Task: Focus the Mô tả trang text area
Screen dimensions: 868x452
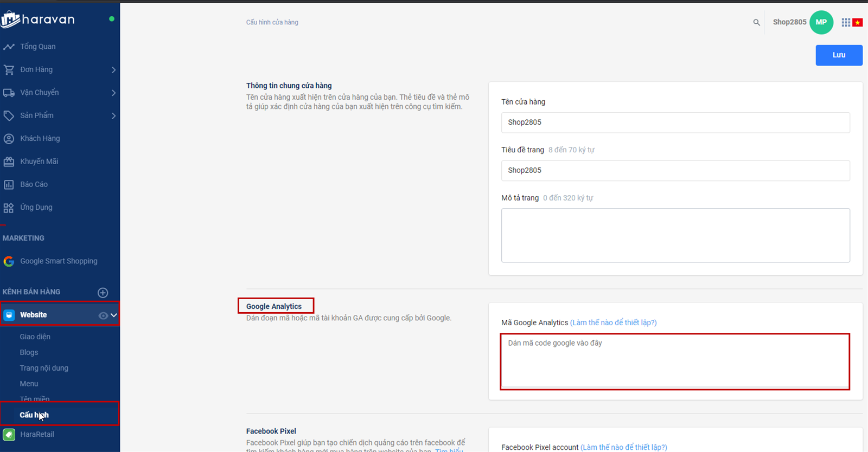Action: click(675, 235)
